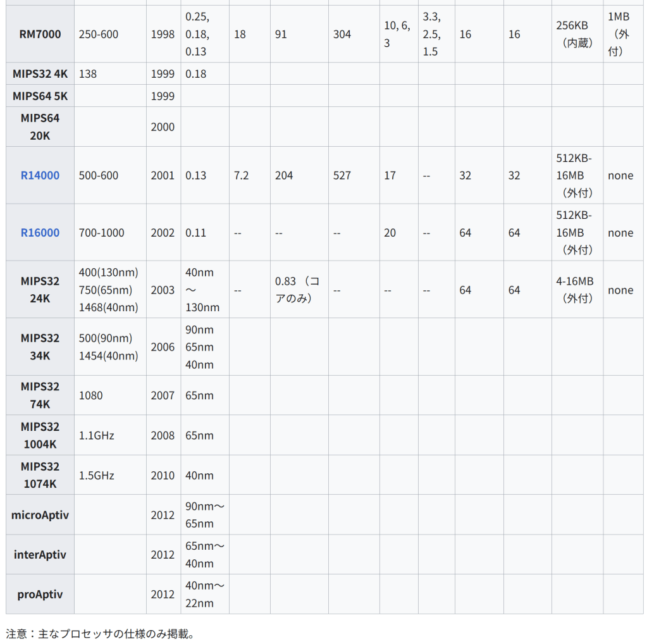Image resolution: width=647 pixels, height=644 pixels.
Task: Click the MIPS32 1074K row header
Action: (40, 475)
